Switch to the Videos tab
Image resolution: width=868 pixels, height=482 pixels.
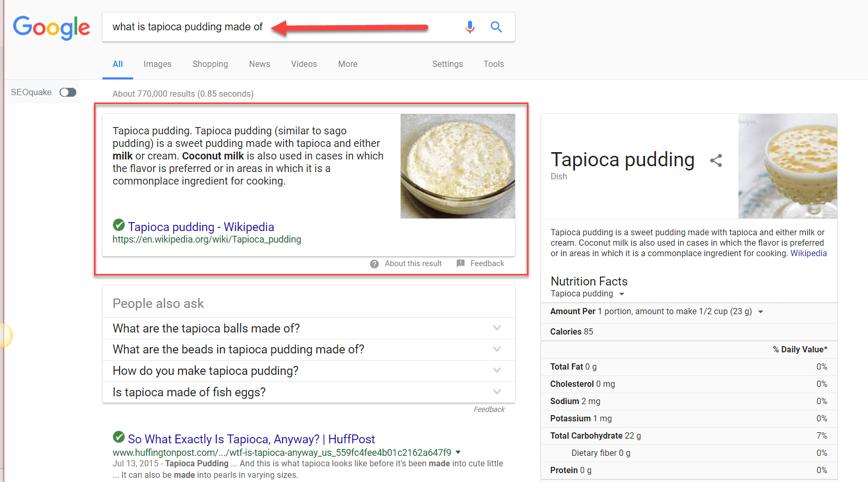(304, 64)
